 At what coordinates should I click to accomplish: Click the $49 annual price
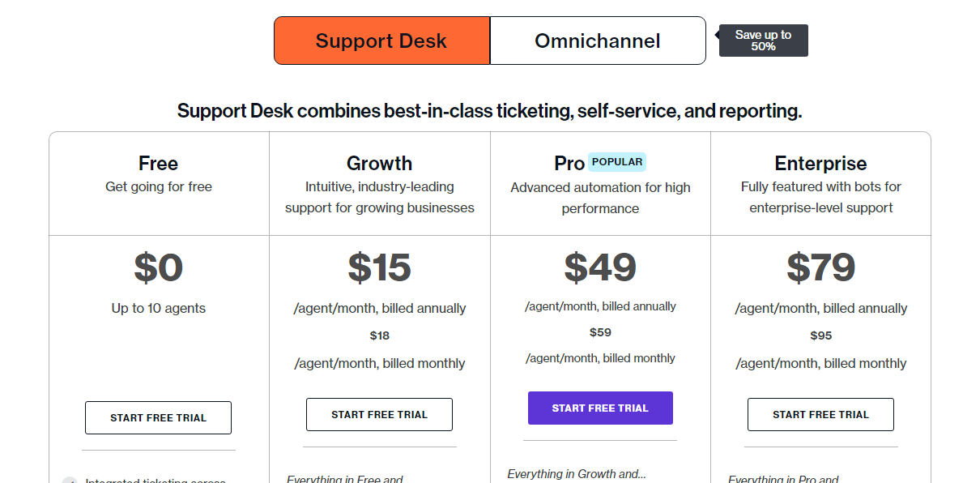600,268
